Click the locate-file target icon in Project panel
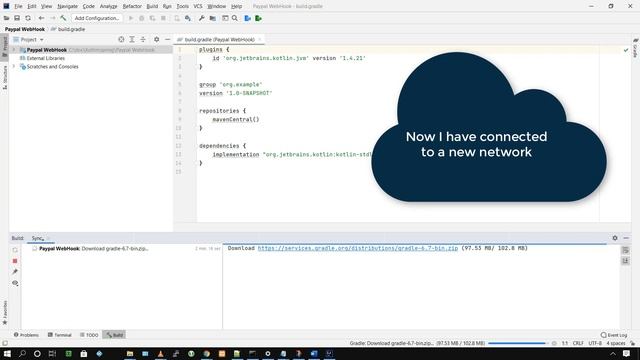This screenshot has height=360, width=640. click(121, 40)
